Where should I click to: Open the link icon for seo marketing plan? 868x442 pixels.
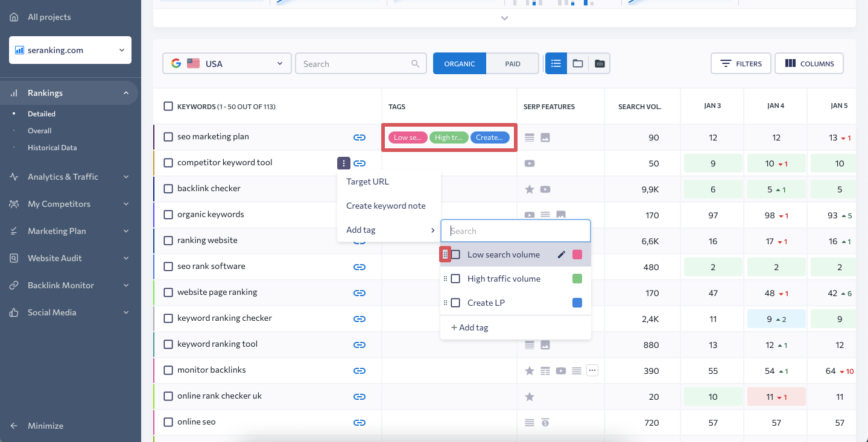point(360,137)
